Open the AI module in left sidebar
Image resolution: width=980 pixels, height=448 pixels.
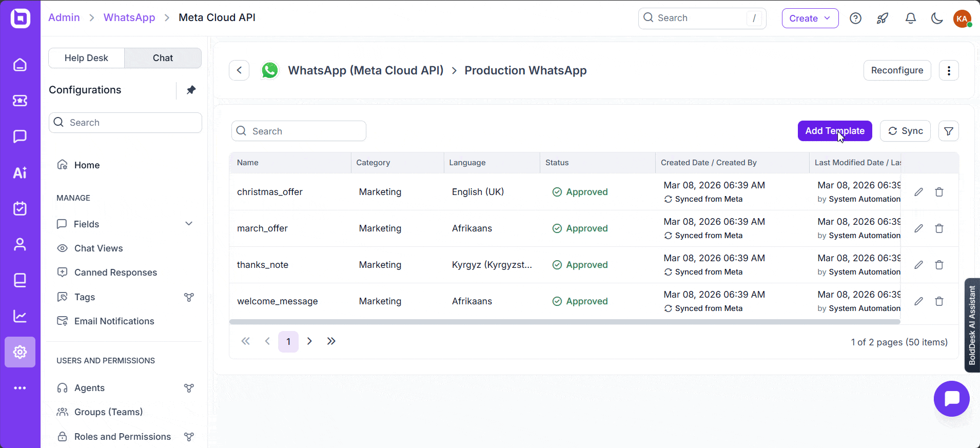[20, 172]
